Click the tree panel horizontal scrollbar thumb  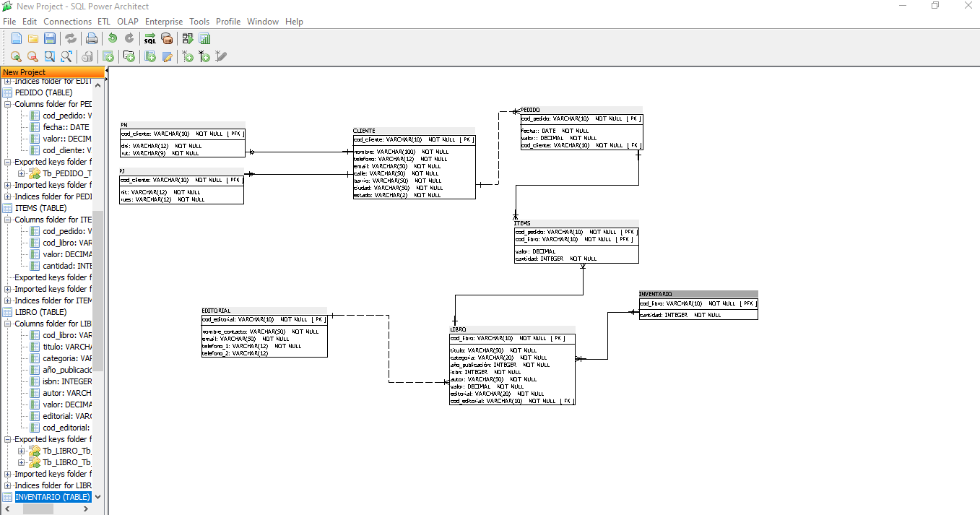(x=39, y=508)
